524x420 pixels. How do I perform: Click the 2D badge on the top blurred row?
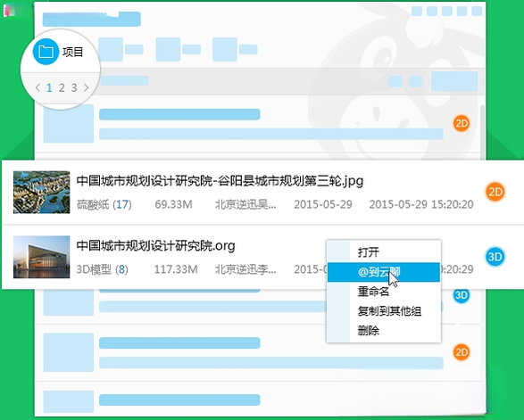[462, 124]
